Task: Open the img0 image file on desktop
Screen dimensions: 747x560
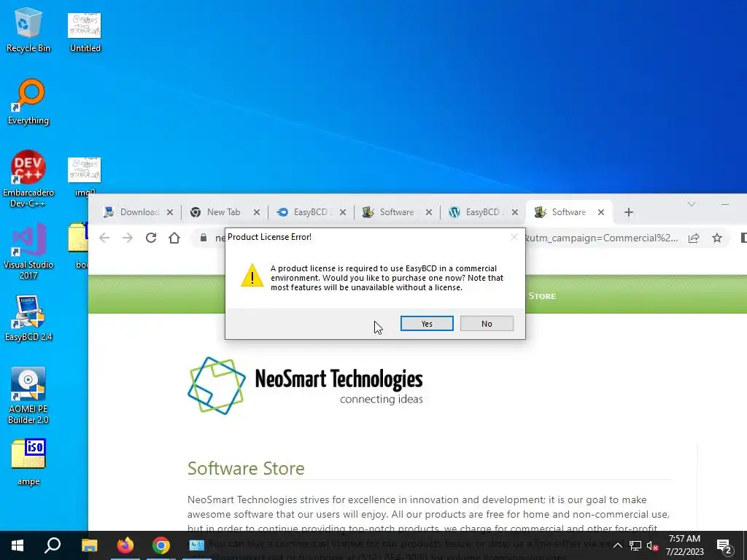Action: tap(85, 176)
